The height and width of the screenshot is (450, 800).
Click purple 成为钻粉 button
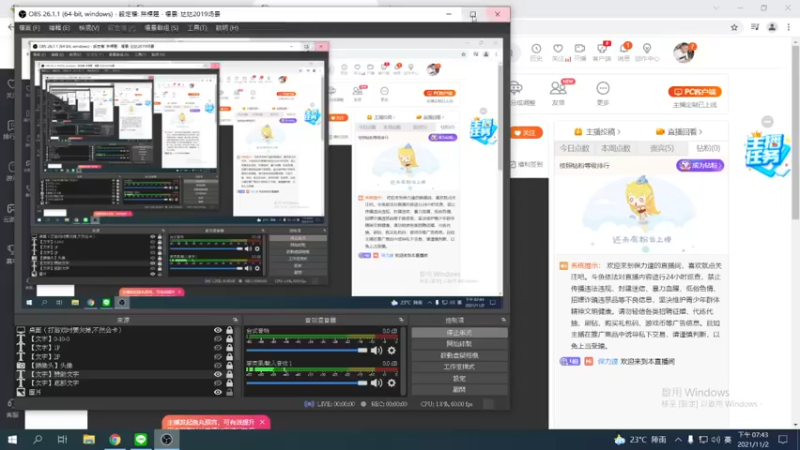click(699, 165)
